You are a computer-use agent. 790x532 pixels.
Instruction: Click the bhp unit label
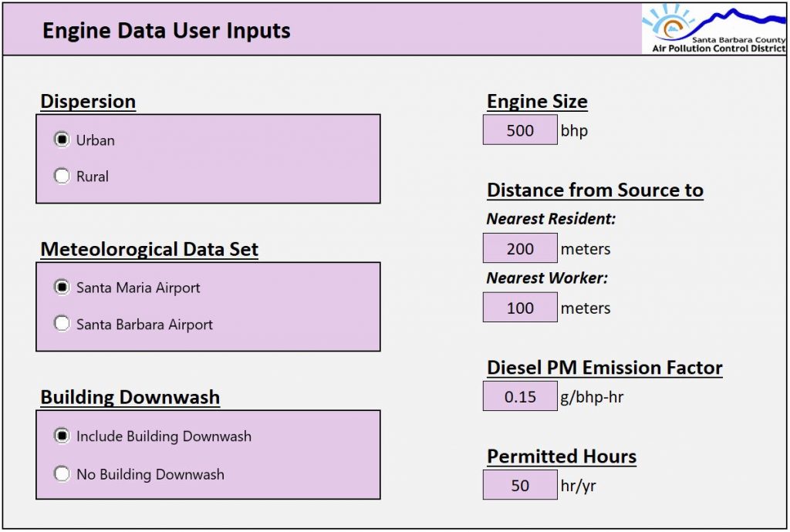coord(574,131)
